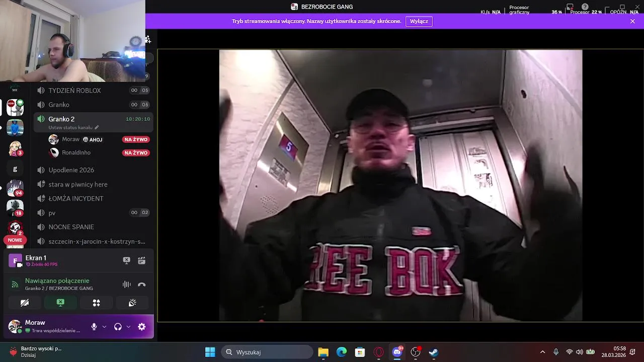This screenshot has width=644, height=362.
Task: Click Nawiązano połączenie connection status
Action: [57, 281]
